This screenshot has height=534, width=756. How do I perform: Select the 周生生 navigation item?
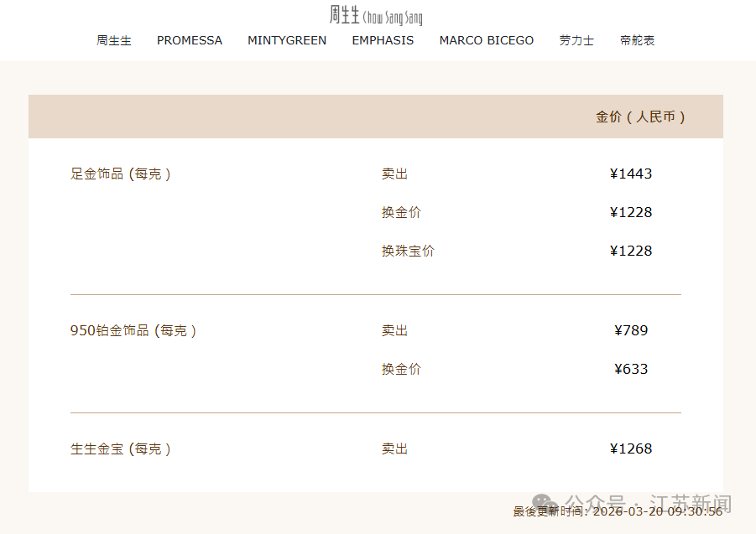[114, 40]
